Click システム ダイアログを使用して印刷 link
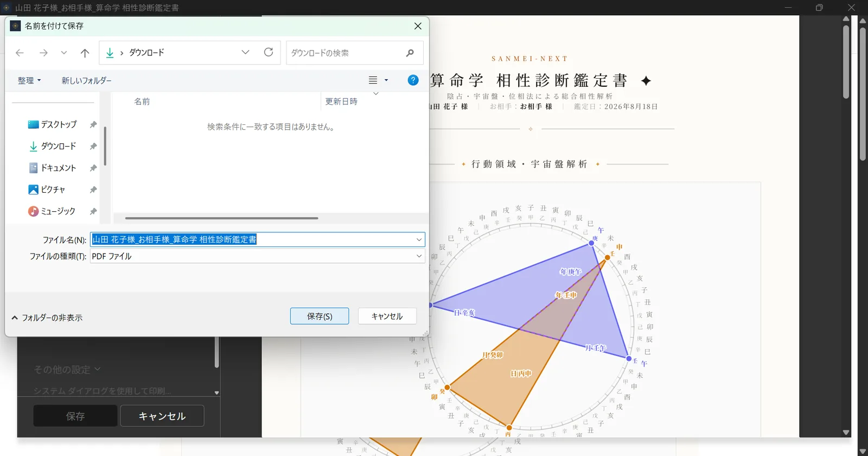The height and width of the screenshot is (456, 868). coord(102,391)
